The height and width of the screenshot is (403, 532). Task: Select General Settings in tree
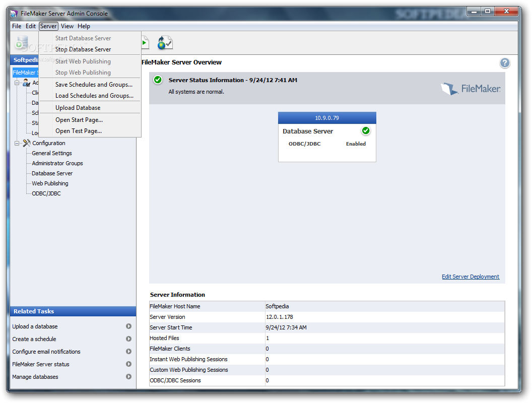pyautogui.click(x=52, y=153)
